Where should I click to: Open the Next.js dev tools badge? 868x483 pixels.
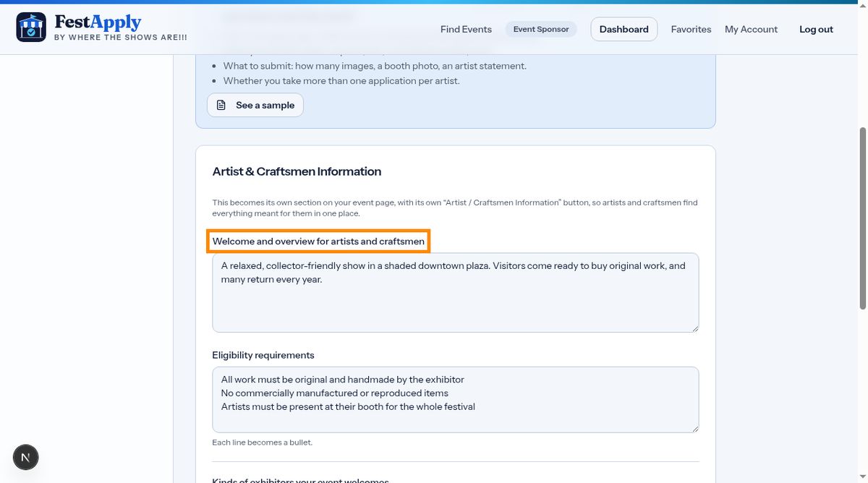click(x=26, y=457)
